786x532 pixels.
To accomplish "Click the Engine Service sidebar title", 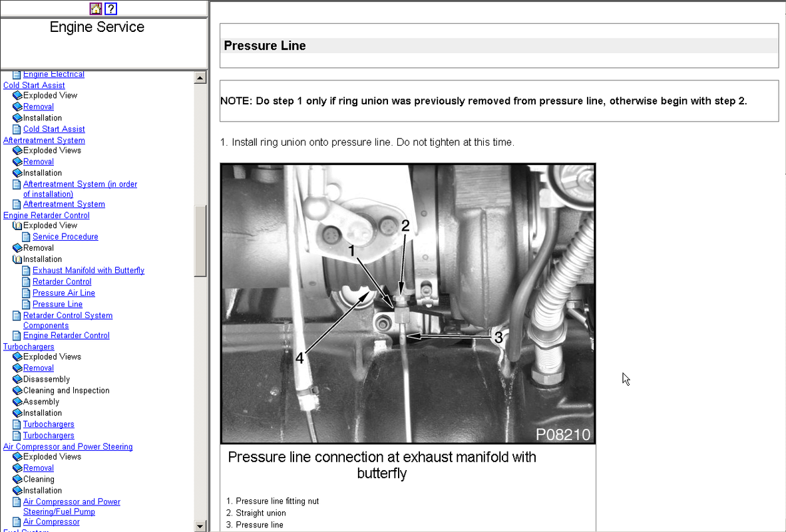I will point(97,27).
